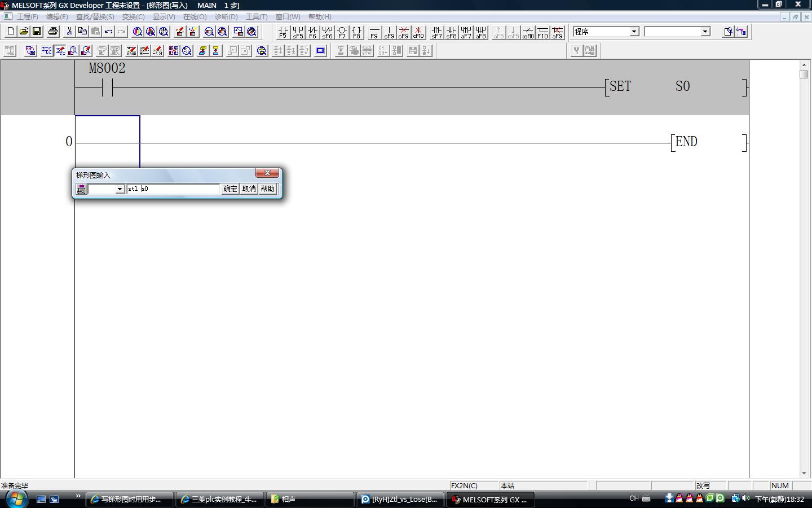Image resolution: width=812 pixels, height=508 pixels.
Task: Insert normally open contact F5
Action: 283,32
